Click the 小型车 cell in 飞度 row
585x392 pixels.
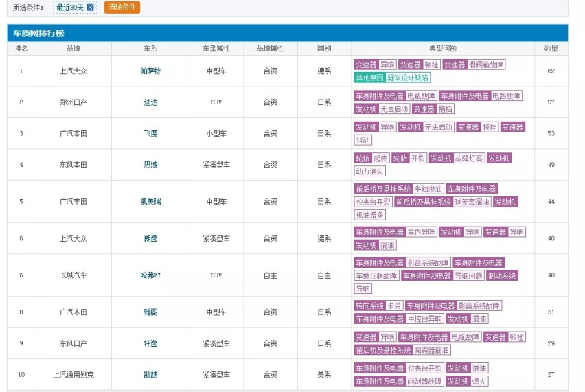[x=216, y=133]
